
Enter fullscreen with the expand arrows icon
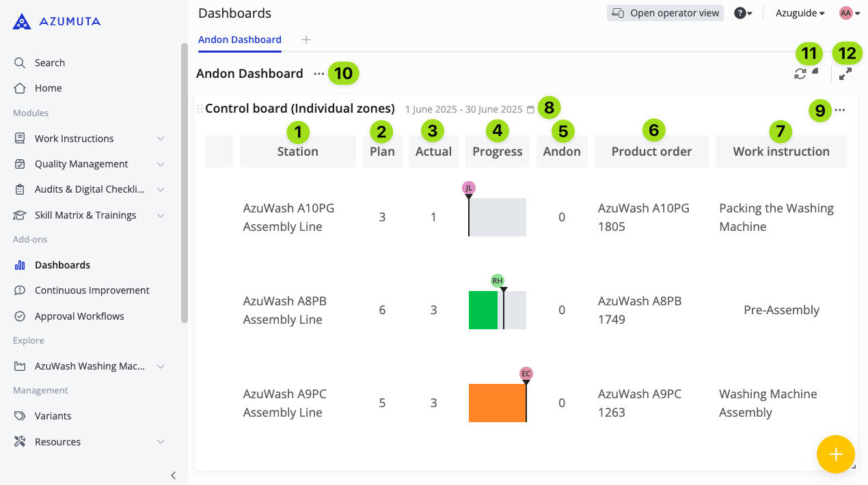845,74
